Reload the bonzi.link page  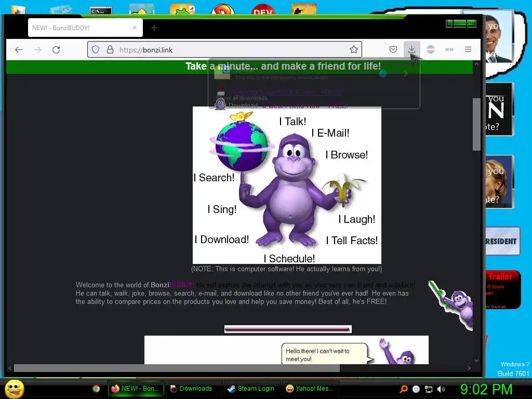[x=56, y=50]
